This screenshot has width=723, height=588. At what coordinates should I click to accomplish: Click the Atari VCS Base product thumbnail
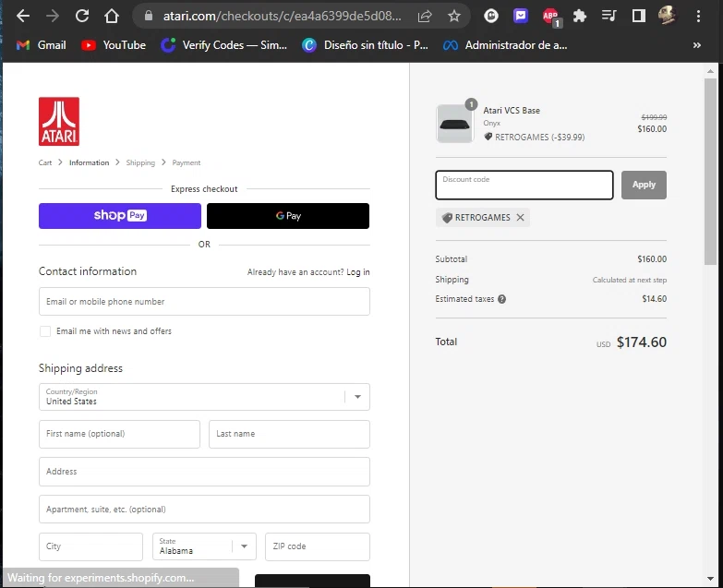click(454, 124)
